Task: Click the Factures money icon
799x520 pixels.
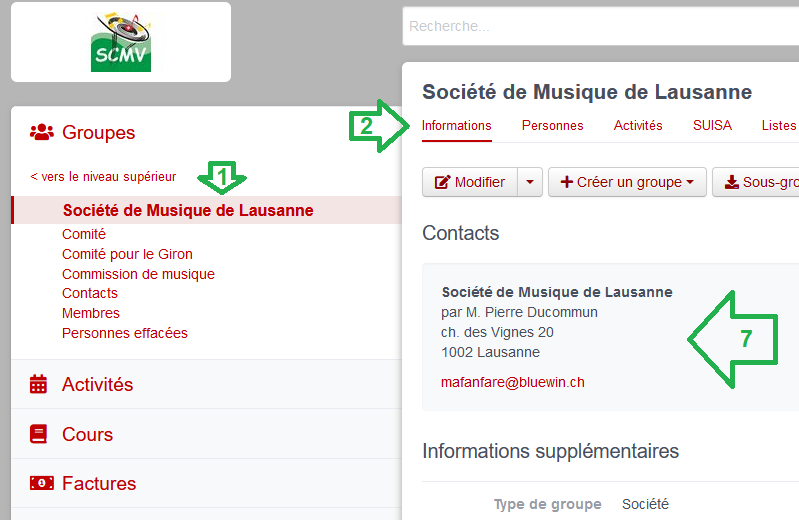Action: pos(41,483)
